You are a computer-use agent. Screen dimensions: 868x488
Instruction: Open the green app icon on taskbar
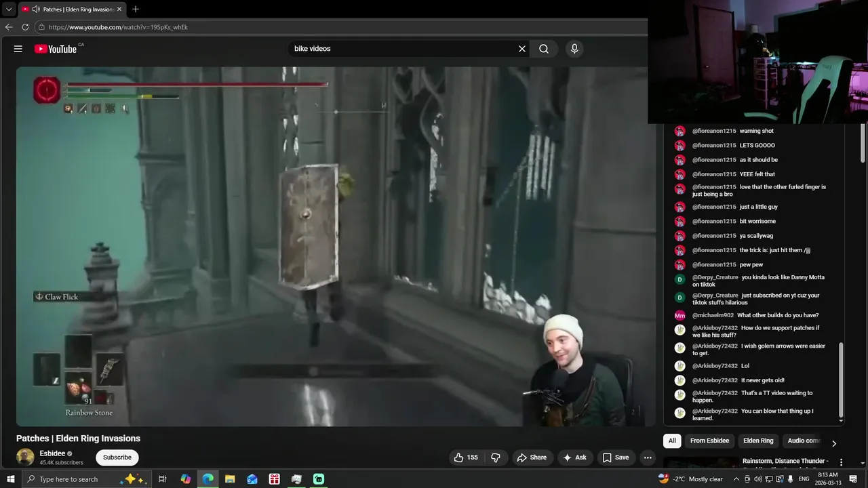(319, 479)
